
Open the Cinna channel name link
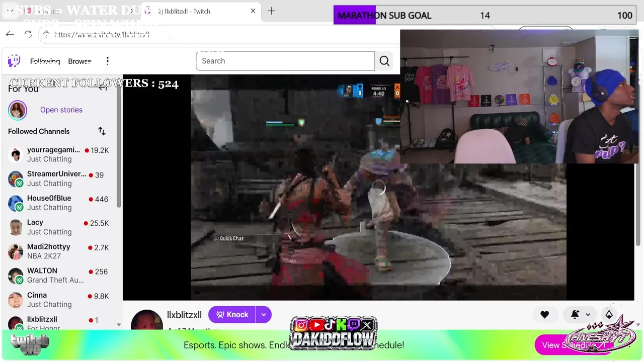coord(37,295)
